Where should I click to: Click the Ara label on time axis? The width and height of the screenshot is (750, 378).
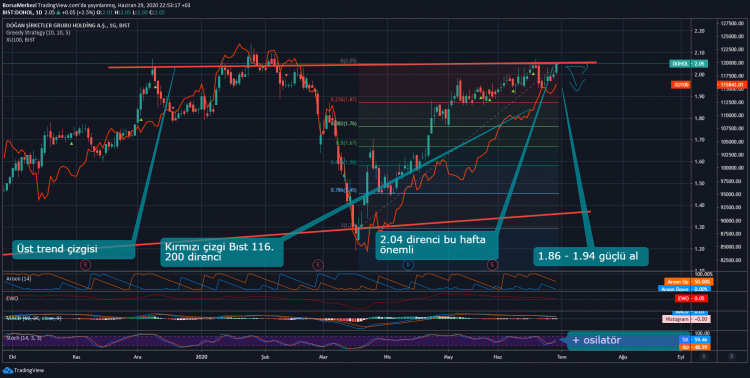pos(138,356)
